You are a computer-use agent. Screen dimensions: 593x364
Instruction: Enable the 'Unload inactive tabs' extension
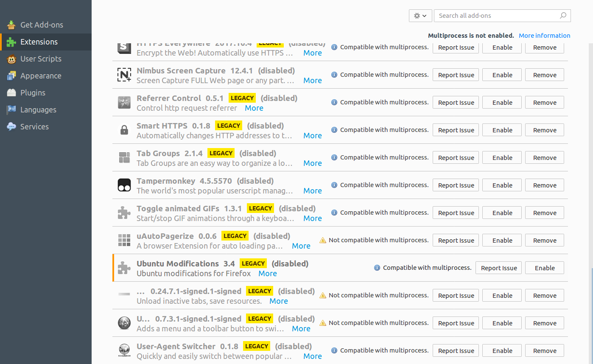tap(502, 296)
